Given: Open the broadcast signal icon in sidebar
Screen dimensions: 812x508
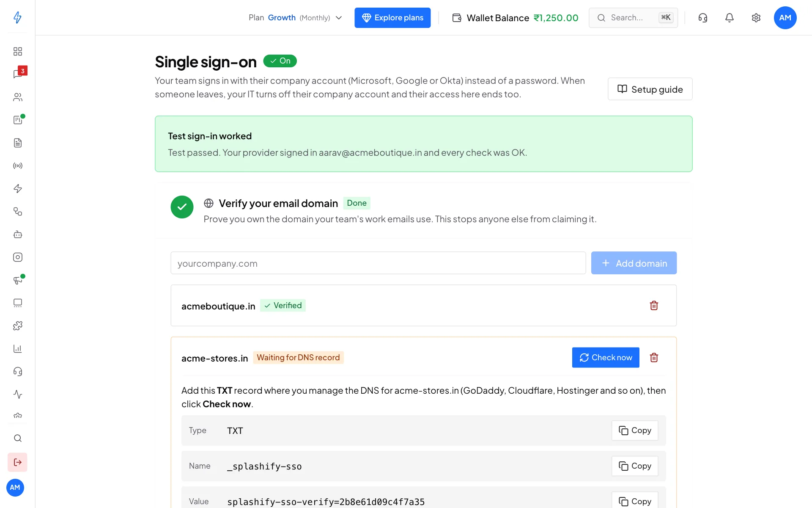Looking at the screenshot, I should pos(17,166).
